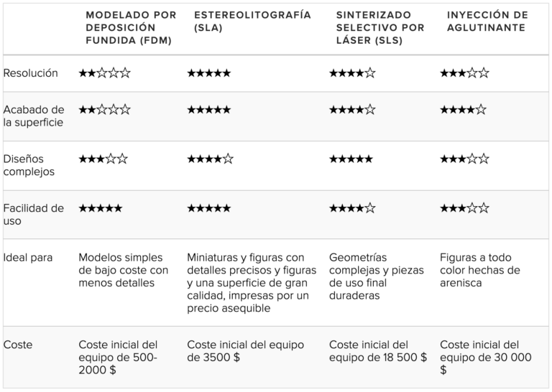Image resolution: width=552 pixels, height=392 pixels.
Task: Click SLA Diseños complejos four-star rating
Action: (x=211, y=159)
